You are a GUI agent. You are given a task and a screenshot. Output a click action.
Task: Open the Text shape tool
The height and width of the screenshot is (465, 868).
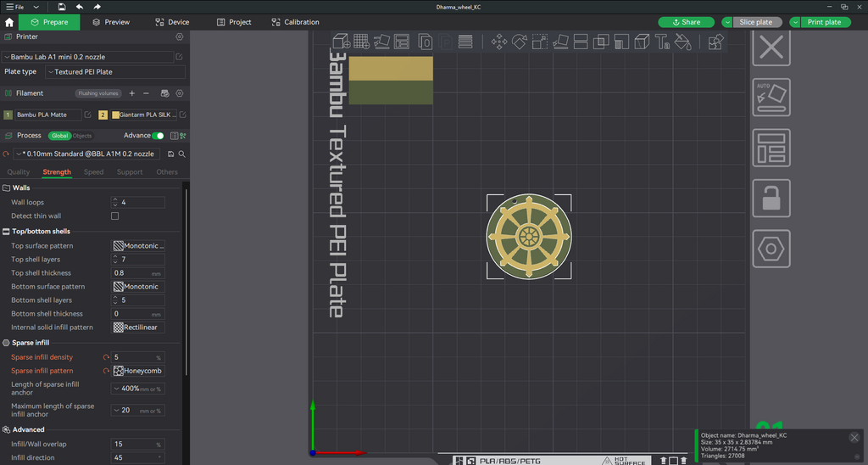[662, 42]
